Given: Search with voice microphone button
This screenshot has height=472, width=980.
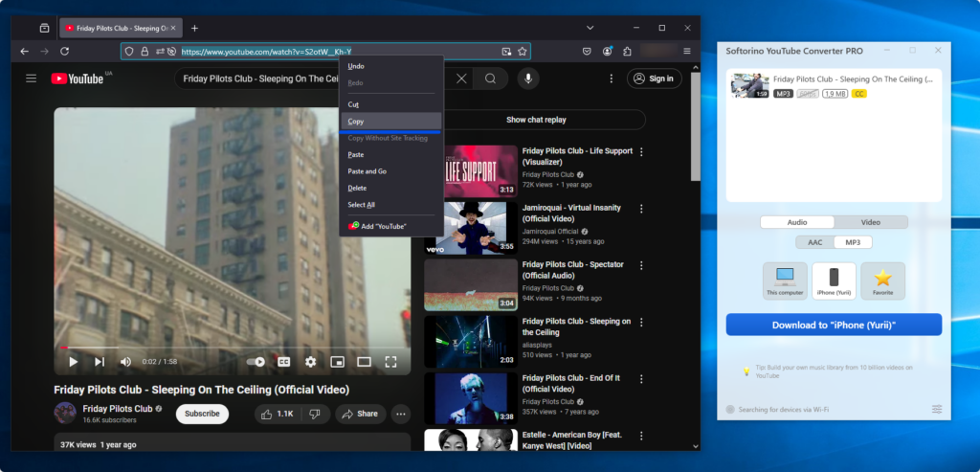Looking at the screenshot, I should [x=528, y=79].
